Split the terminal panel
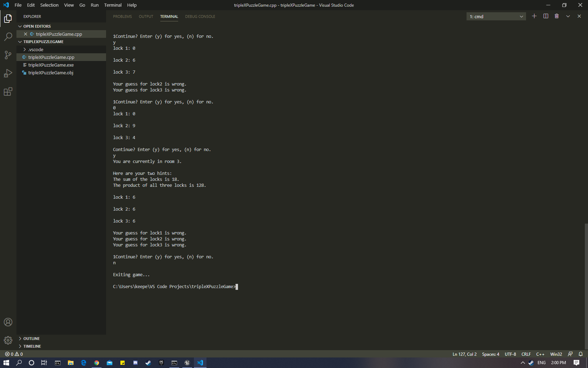Viewport: 588px width, 368px height. point(546,16)
